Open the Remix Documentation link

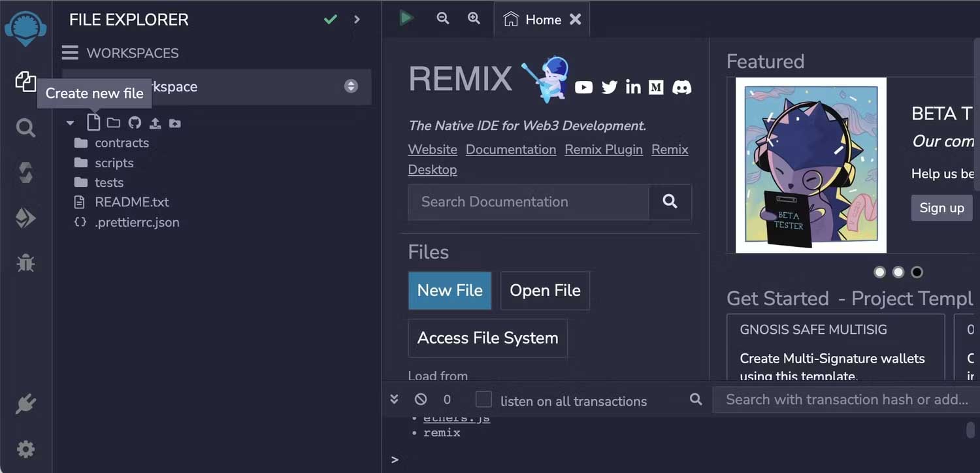coord(510,149)
